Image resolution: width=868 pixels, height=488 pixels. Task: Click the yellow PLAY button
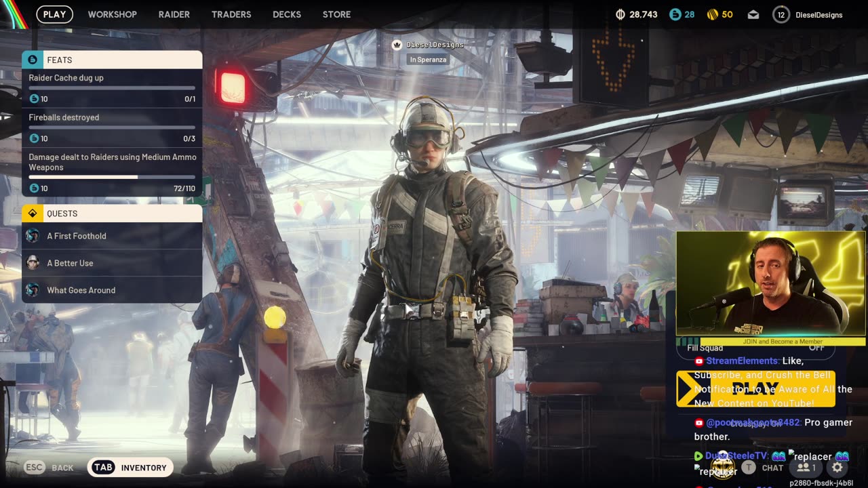pyautogui.click(x=755, y=389)
